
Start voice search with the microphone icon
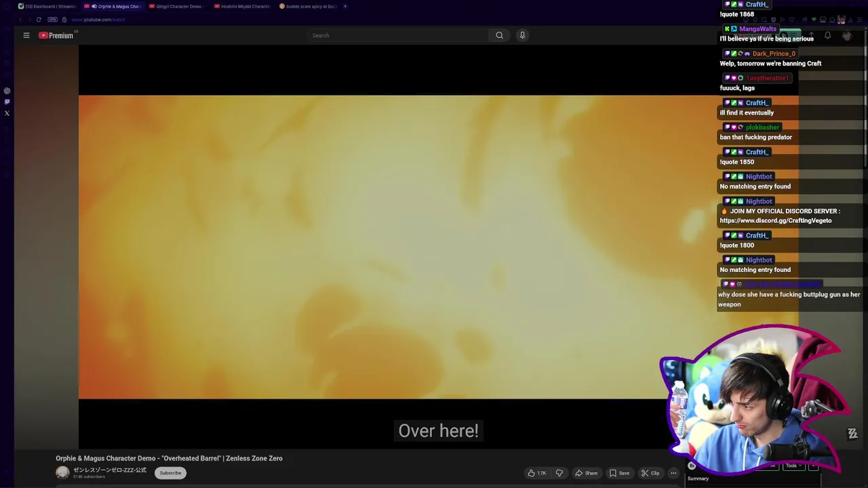522,35
